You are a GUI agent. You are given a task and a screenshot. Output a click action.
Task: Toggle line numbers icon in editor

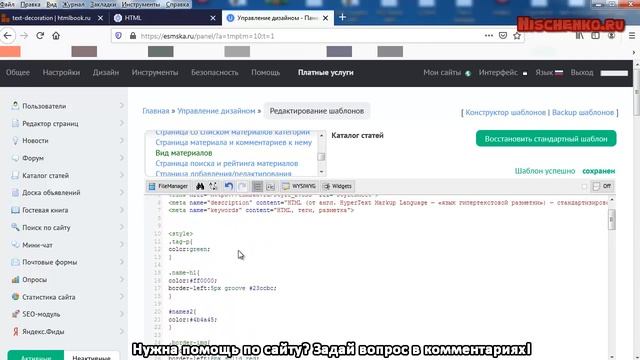pos(257,186)
